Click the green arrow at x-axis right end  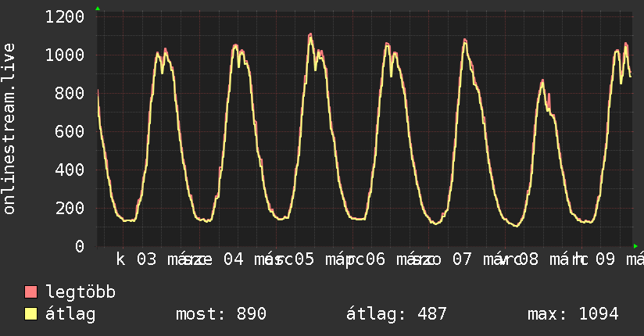pos(635,246)
